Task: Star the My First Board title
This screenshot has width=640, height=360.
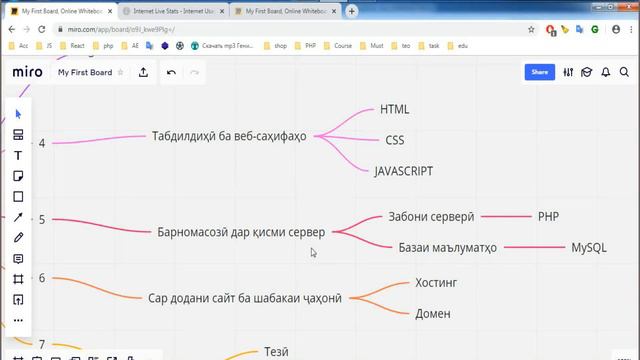Action: pos(120,72)
